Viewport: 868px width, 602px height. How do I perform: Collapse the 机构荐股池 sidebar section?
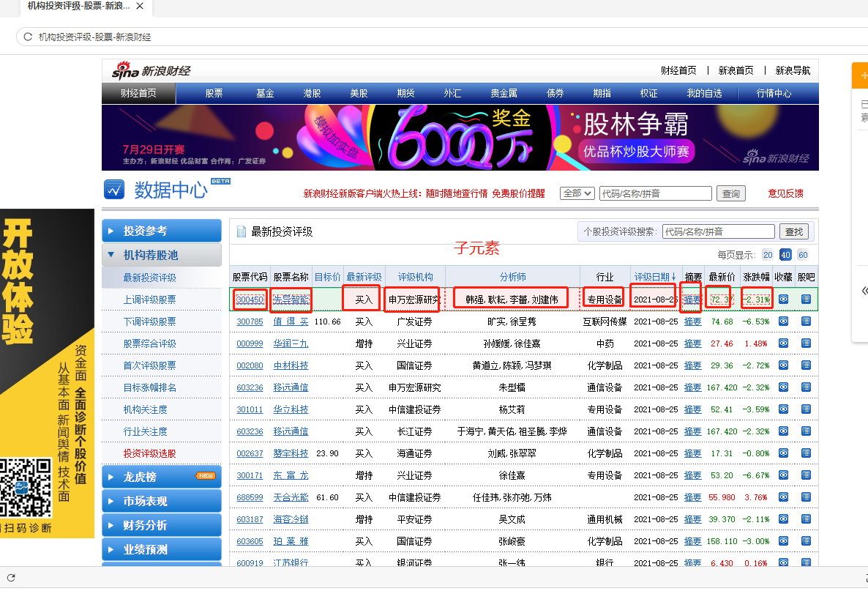tap(162, 255)
